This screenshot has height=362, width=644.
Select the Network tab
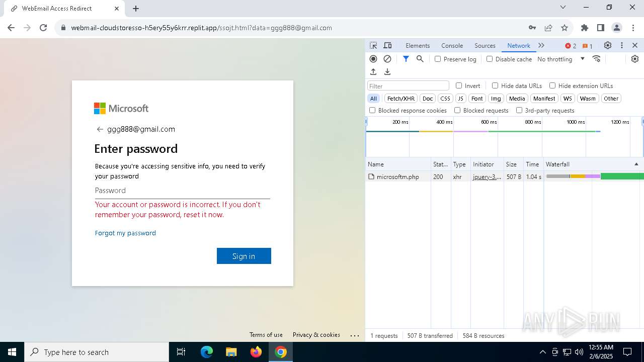[519, 45]
